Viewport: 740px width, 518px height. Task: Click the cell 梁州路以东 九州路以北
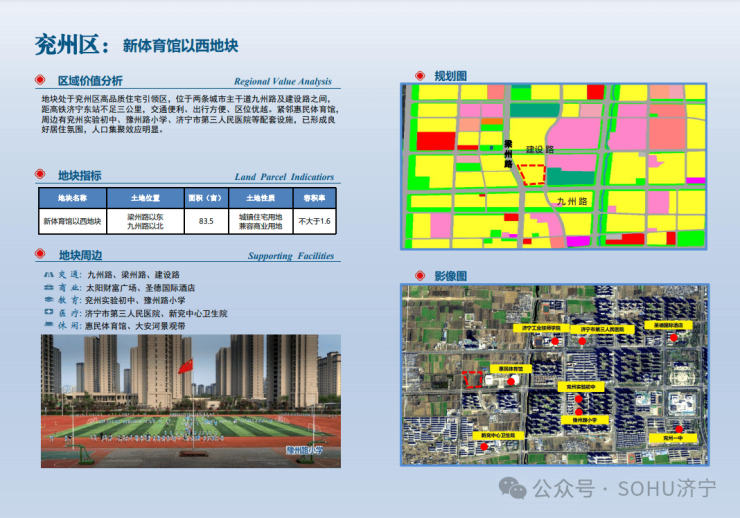(145, 221)
